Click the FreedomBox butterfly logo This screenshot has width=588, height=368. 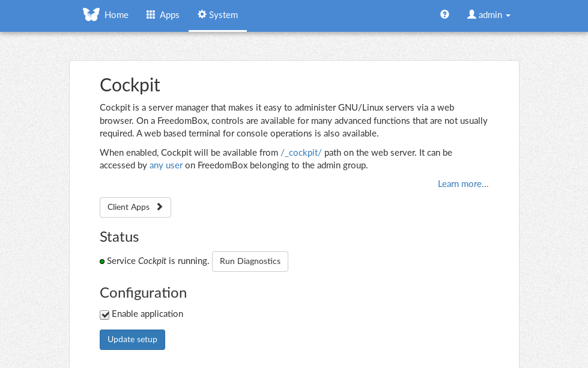91,14
